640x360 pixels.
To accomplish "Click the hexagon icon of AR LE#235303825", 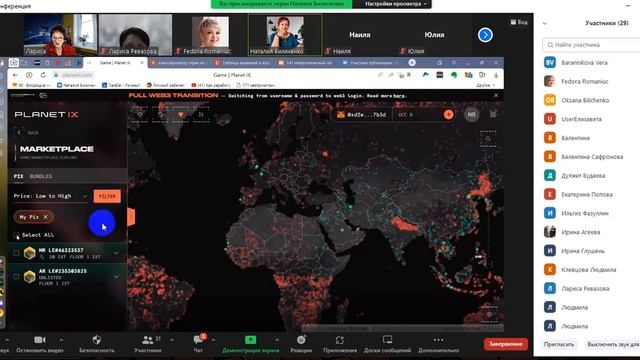I will (29, 277).
